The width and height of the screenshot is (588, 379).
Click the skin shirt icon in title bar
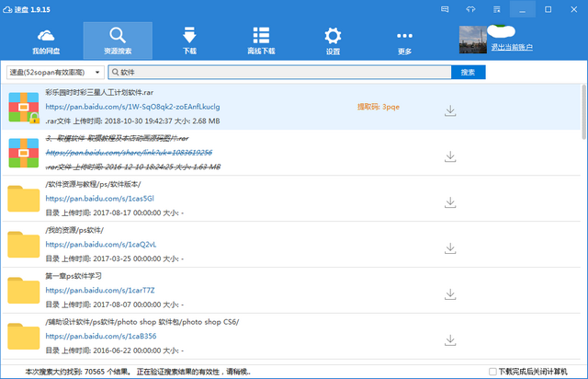pyautogui.click(x=470, y=9)
